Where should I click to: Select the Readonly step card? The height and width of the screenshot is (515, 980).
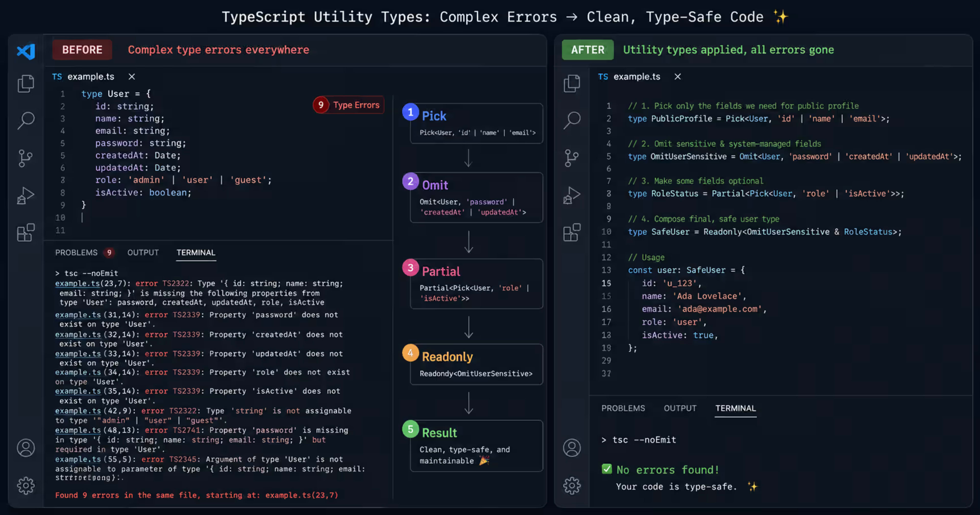click(476, 364)
